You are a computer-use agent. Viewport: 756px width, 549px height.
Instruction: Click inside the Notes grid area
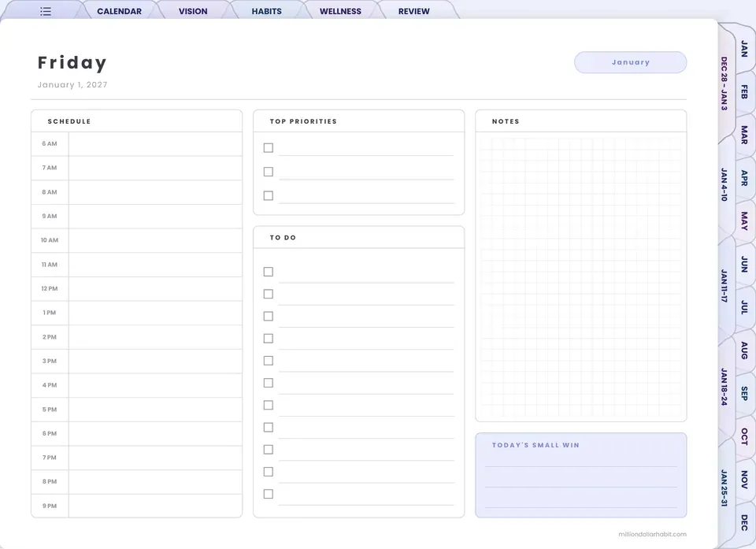click(581, 277)
